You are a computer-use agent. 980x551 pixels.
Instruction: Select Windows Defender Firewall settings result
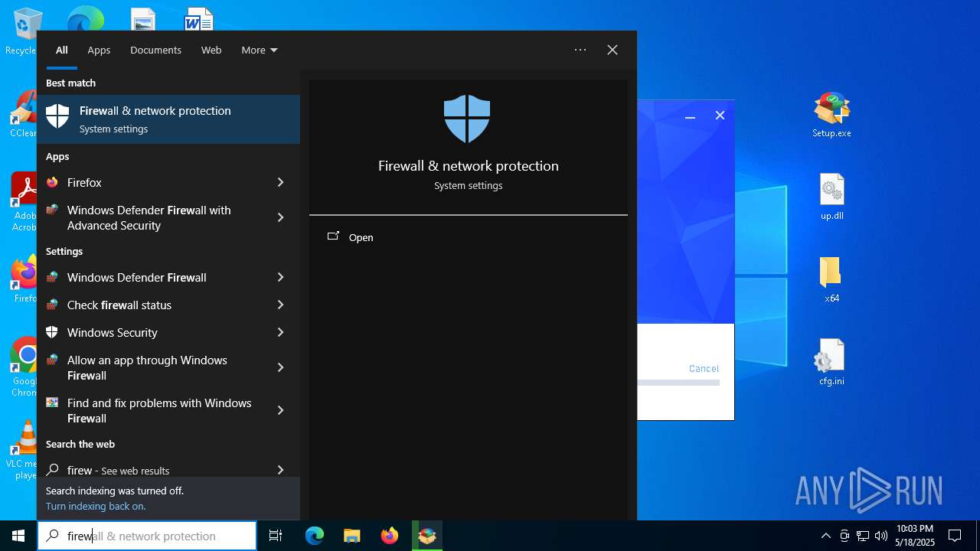(x=168, y=277)
